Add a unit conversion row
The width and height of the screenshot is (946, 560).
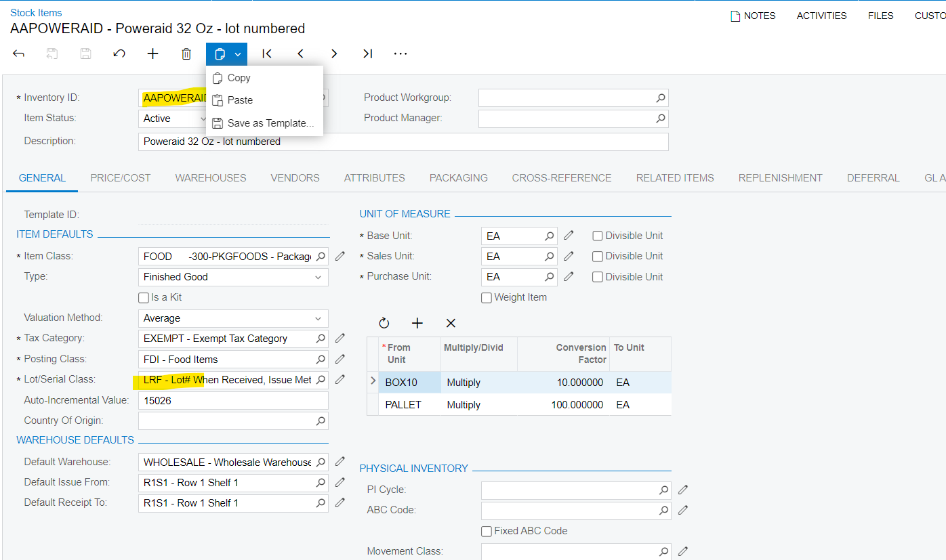417,323
